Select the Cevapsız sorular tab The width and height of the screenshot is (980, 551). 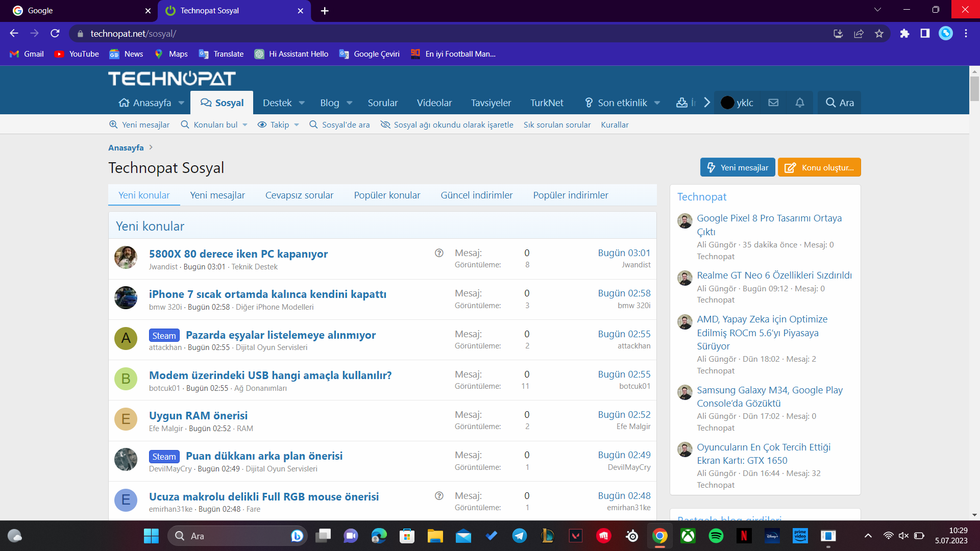(299, 195)
